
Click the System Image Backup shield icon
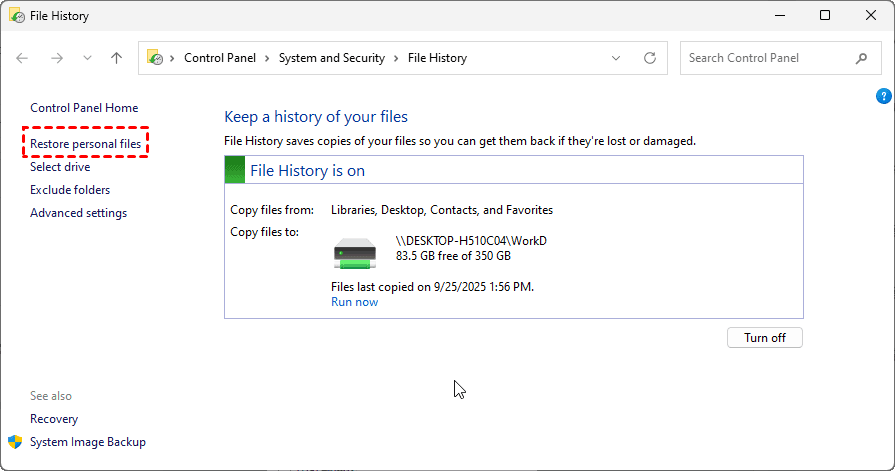click(x=15, y=442)
